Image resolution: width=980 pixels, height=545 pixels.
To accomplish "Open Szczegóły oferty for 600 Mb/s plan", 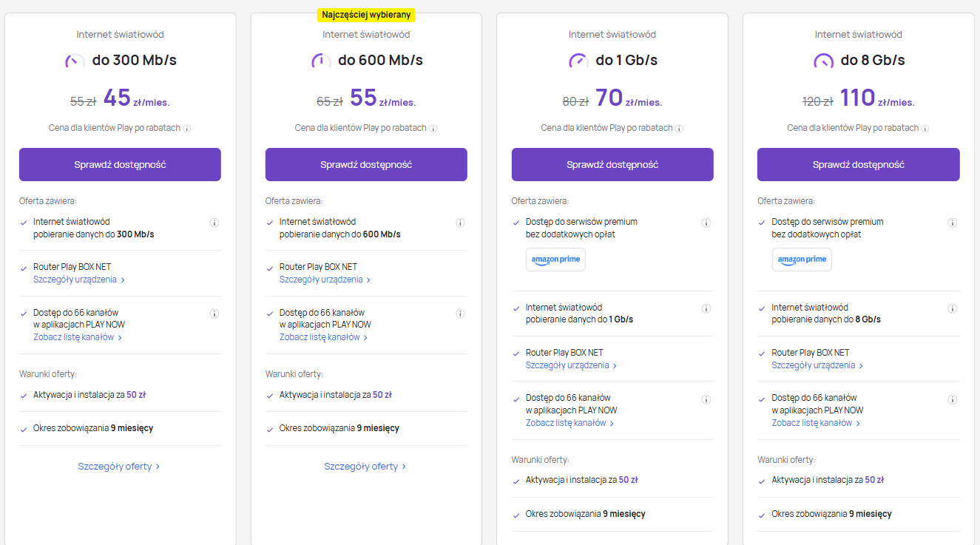I will [365, 467].
